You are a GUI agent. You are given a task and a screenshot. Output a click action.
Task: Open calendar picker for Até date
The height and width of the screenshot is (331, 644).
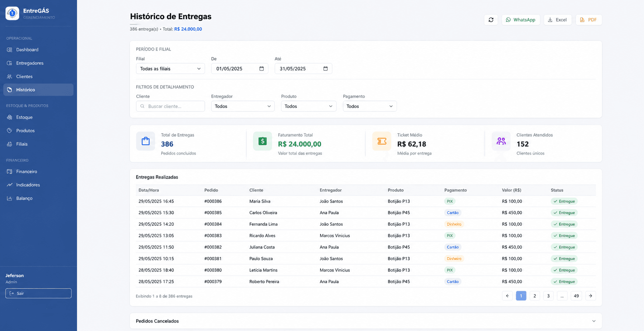325,68
